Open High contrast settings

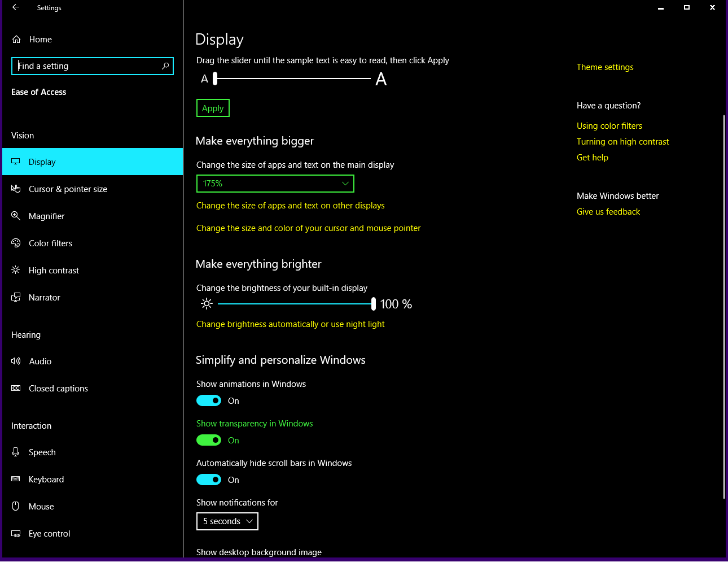(x=54, y=271)
